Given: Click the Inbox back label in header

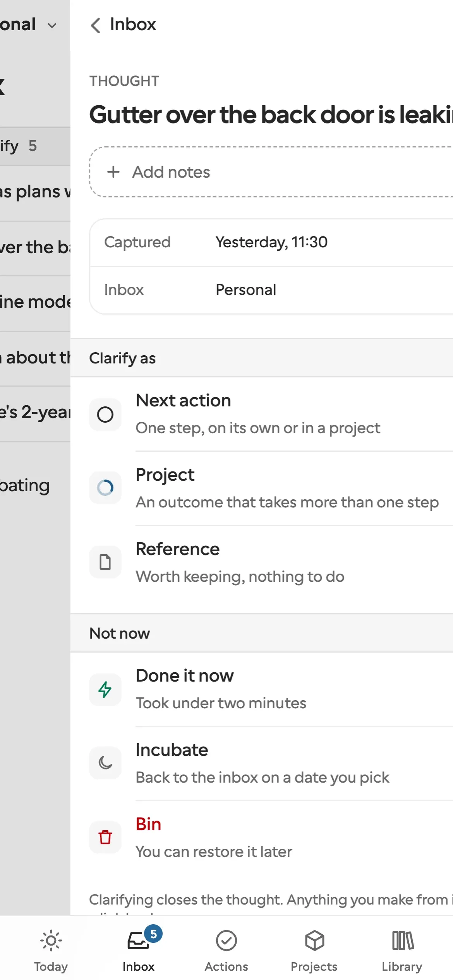Looking at the screenshot, I should [133, 24].
